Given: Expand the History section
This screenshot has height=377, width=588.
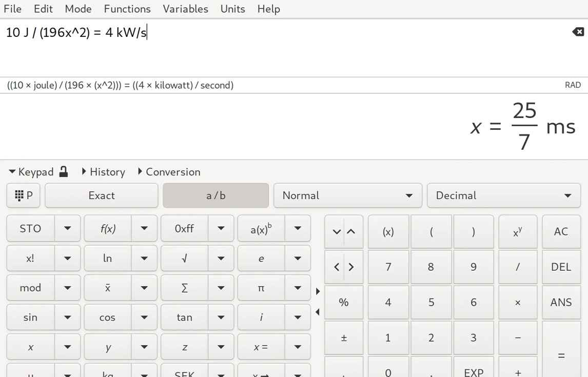Looking at the screenshot, I should pyautogui.click(x=103, y=172).
